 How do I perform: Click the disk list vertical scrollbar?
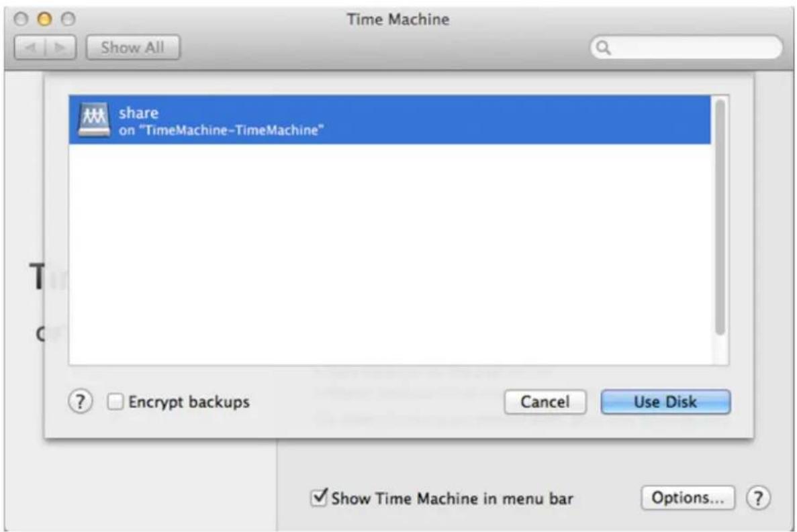pyautogui.click(x=720, y=217)
